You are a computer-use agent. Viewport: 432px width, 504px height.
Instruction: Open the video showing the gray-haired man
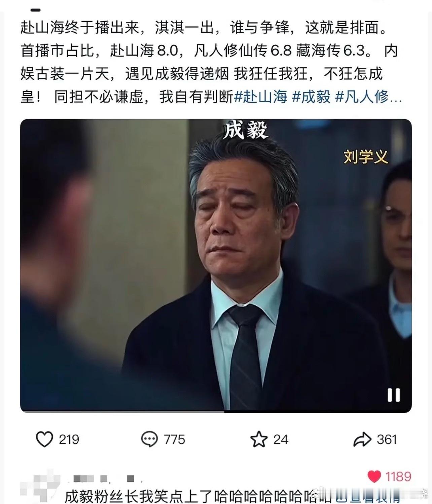[216, 266]
